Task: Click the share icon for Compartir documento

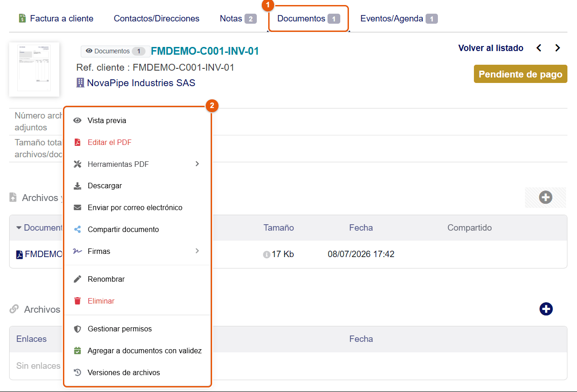Action: point(78,229)
